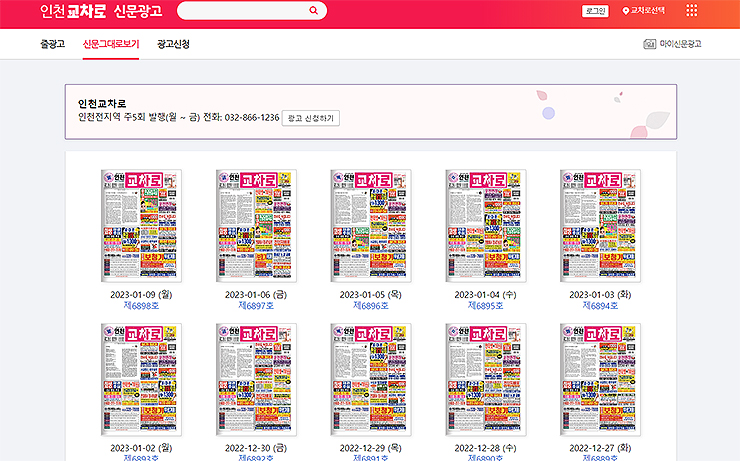Viewport: 740px width, 461px height.
Task: Click date text 2023-01-09 (월)
Action: coord(141,295)
